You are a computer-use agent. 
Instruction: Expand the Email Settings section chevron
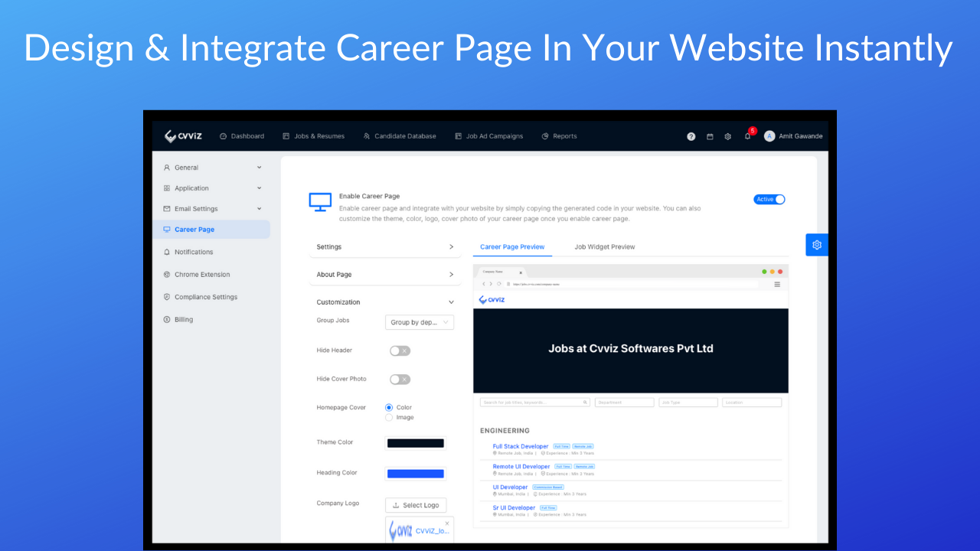pyautogui.click(x=259, y=209)
